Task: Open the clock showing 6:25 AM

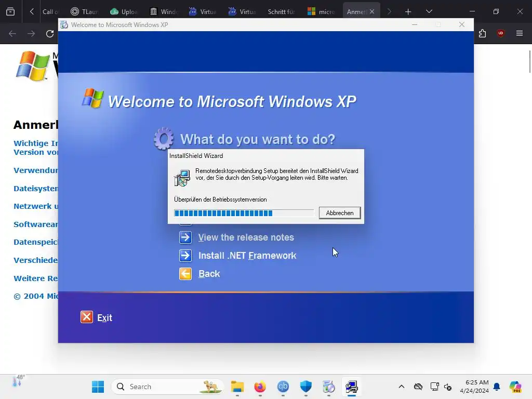Action: [x=474, y=387]
